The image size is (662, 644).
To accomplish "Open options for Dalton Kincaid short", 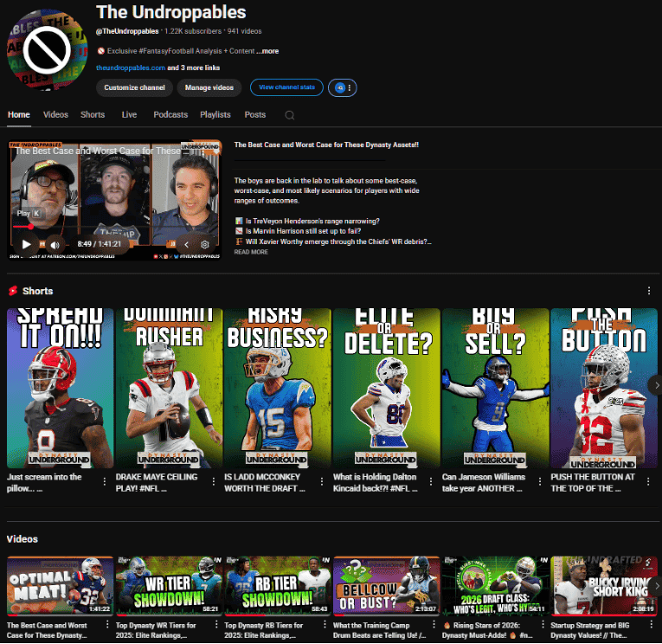I will point(433,482).
